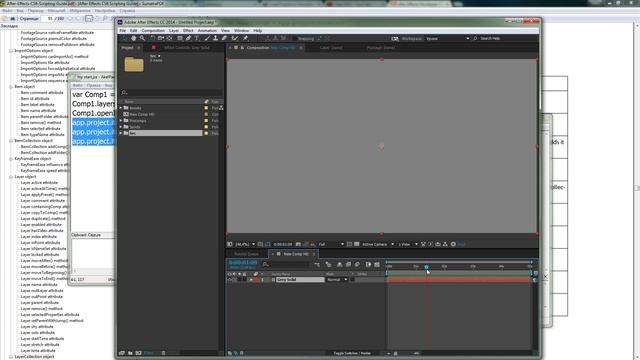Image resolution: width=640 pixels, height=360 pixels.
Task: Open the Workspace dropdown
Action: click(448, 38)
